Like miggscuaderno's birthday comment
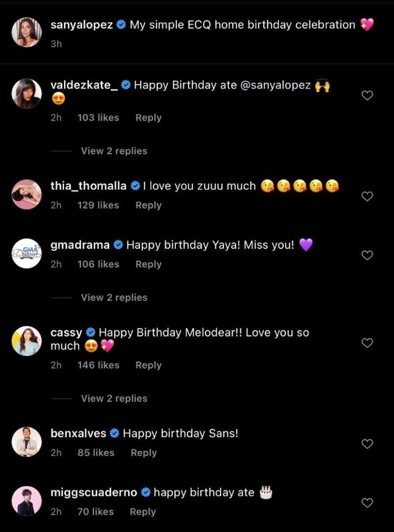 click(367, 503)
